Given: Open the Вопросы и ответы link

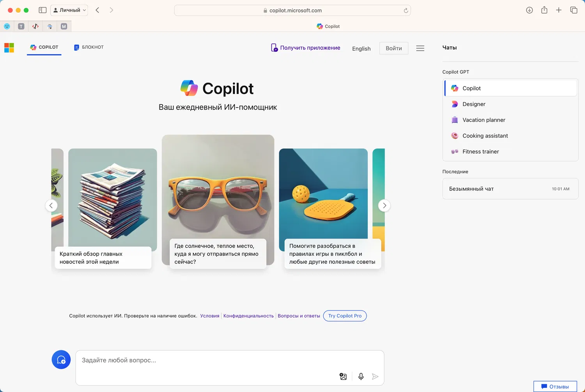Looking at the screenshot, I should [x=299, y=316].
